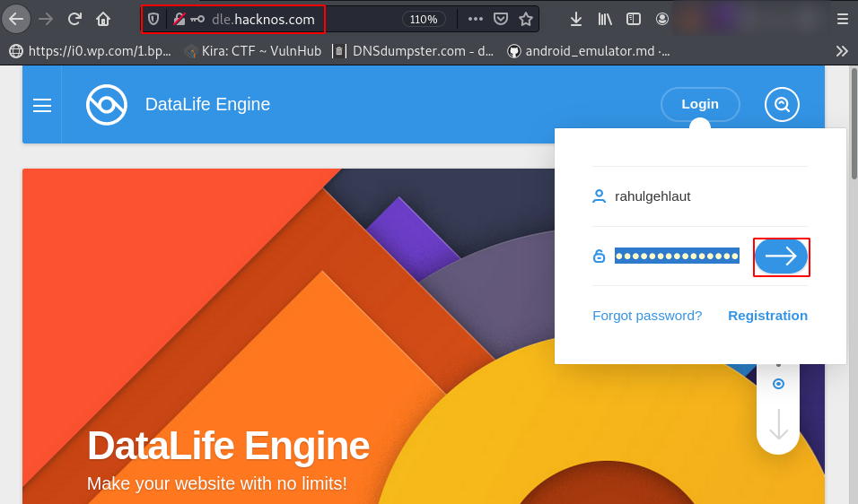Open the Registration link
The image size is (858, 504).
click(x=767, y=316)
